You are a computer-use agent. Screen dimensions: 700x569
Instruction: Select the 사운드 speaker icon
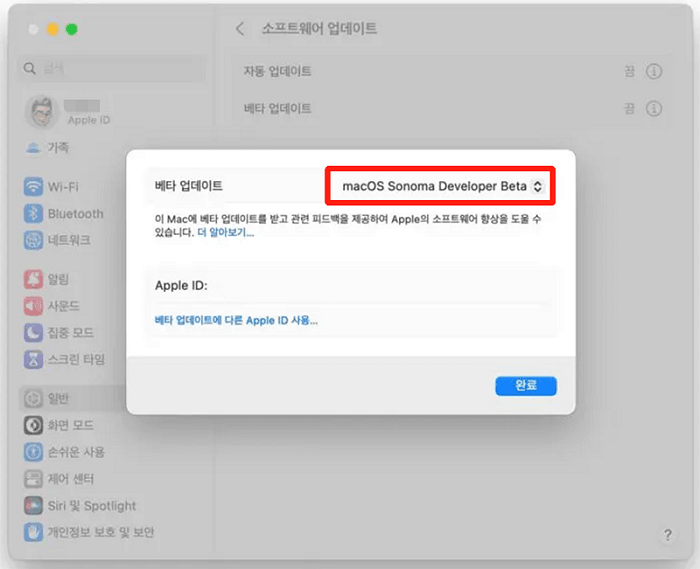[x=33, y=306]
